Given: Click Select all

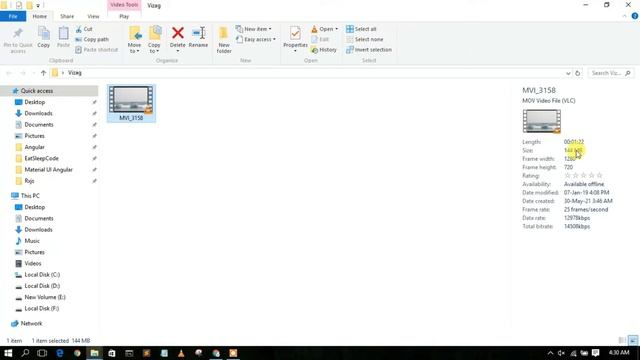Looking at the screenshot, I should pos(361,29).
